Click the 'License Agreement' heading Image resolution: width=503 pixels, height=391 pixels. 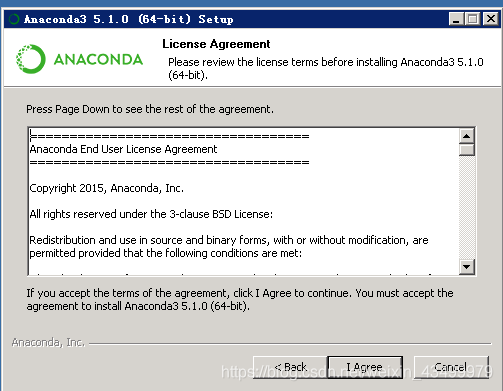click(216, 44)
